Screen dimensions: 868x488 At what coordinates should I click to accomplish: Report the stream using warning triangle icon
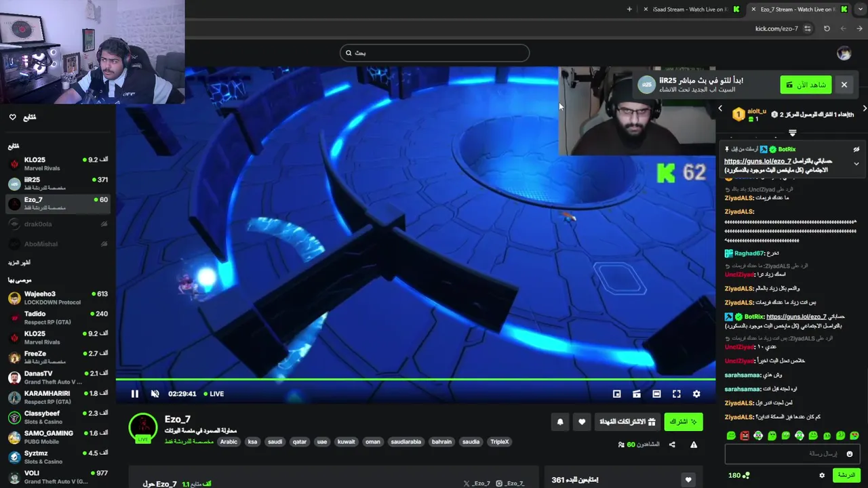click(x=694, y=445)
